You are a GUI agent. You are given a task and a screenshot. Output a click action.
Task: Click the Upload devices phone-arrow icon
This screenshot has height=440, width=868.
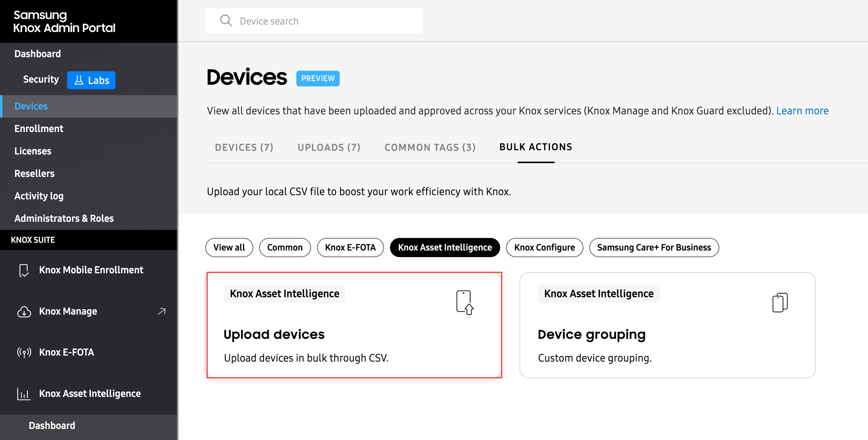click(465, 302)
